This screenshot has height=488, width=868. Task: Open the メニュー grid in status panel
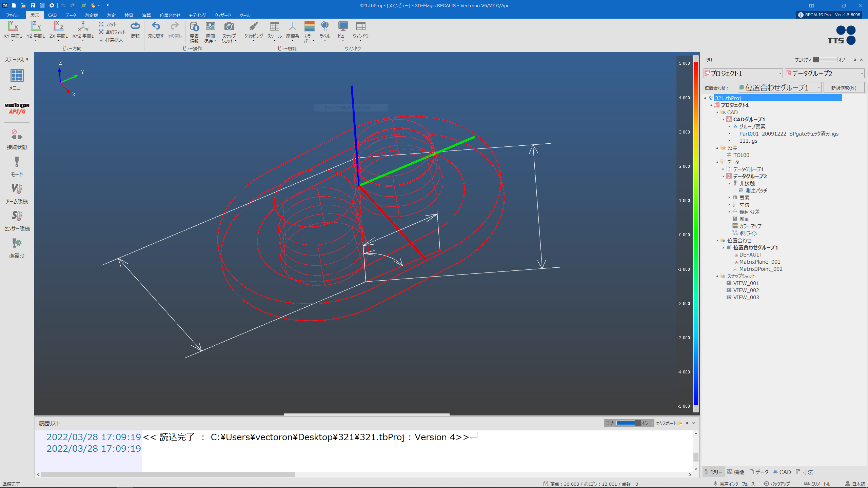point(17,80)
